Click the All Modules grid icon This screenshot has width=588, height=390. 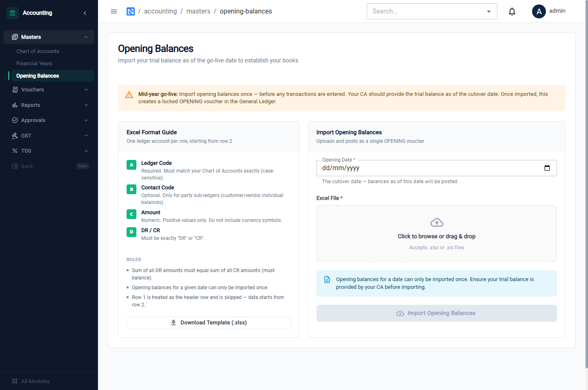click(15, 381)
